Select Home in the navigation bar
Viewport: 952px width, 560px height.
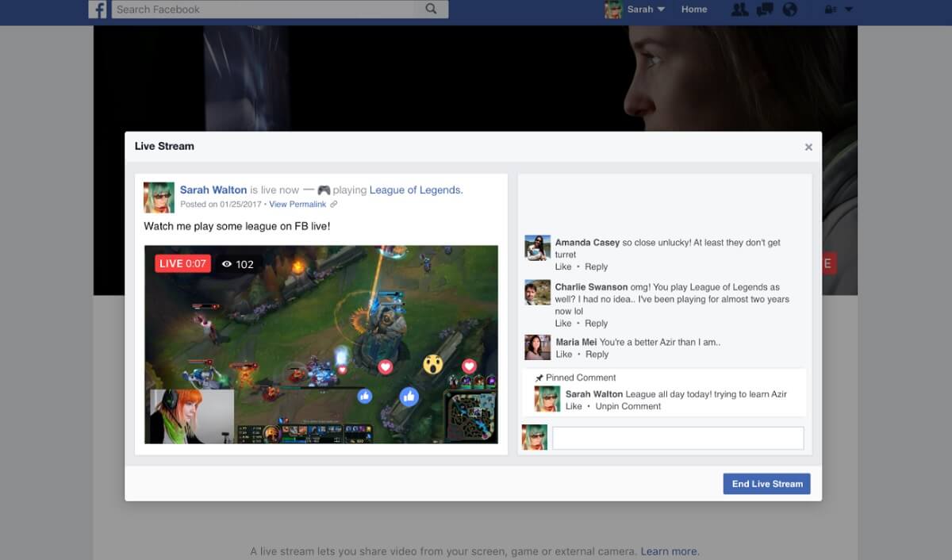(x=694, y=10)
